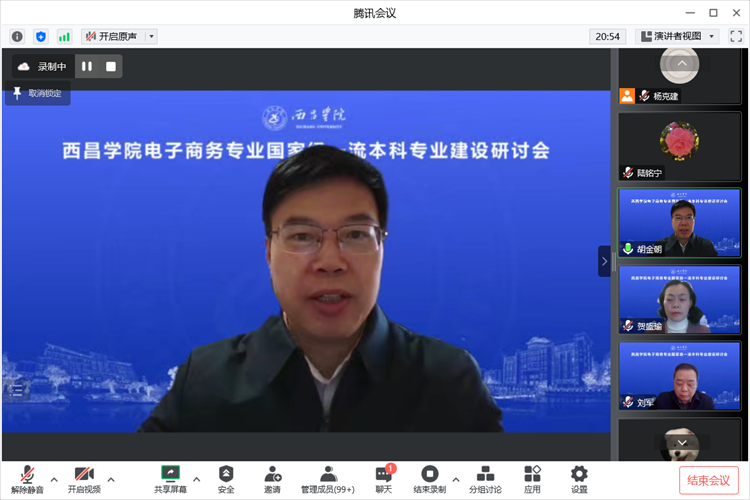Open 分组讨论 breakout rooms
Image resolution: width=750 pixels, height=500 pixels.
click(485, 479)
